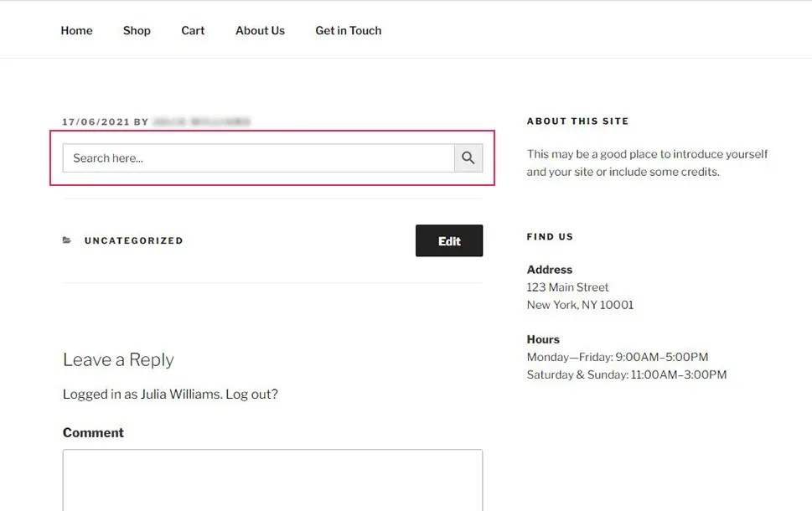812x511 pixels.
Task: Open the Uncategorized category link
Action: point(133,240)
